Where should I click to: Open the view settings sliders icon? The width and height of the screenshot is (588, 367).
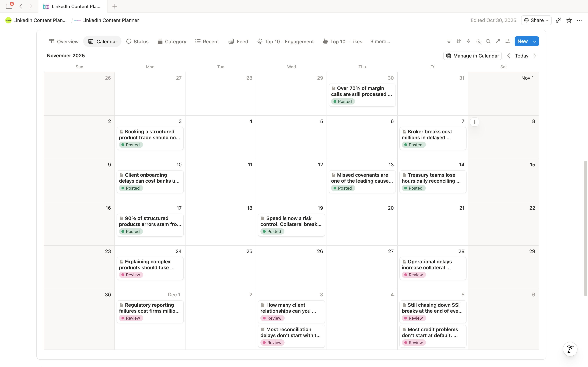[x=507, y=42]
